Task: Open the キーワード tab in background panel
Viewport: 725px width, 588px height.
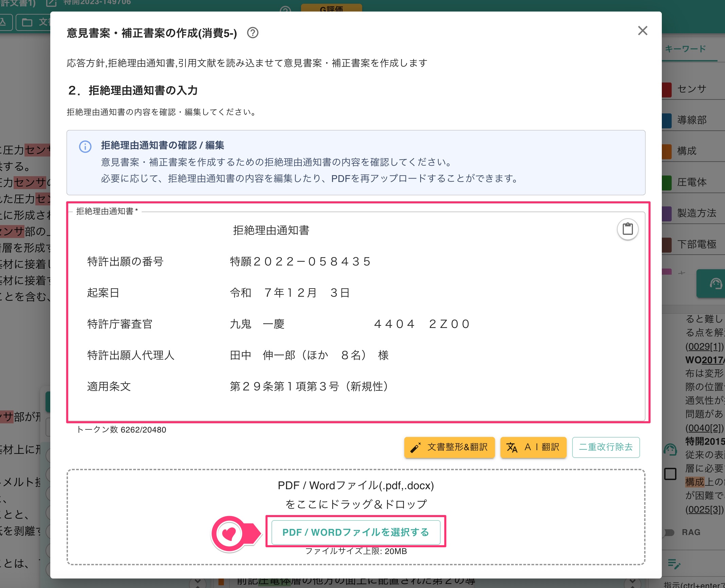Action: click(x=685, y=49)
